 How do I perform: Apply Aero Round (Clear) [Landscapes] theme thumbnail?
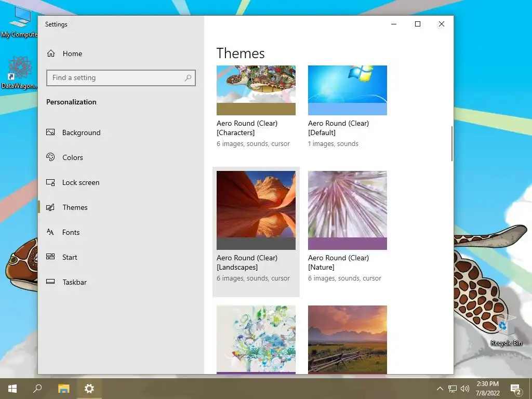click(x=256, y=210)
